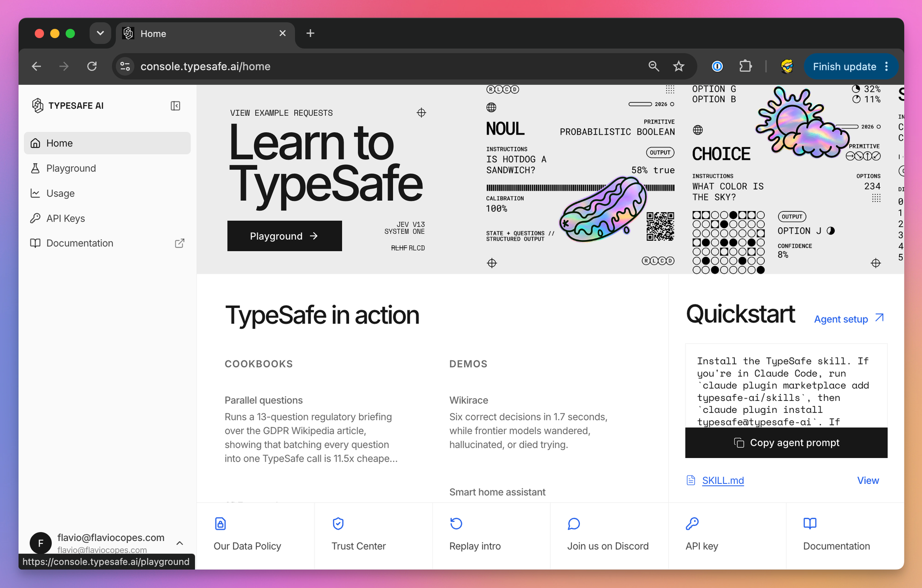Open Trust Center text link
This screenshot has height=588, width=922.
tap(359, 546)
